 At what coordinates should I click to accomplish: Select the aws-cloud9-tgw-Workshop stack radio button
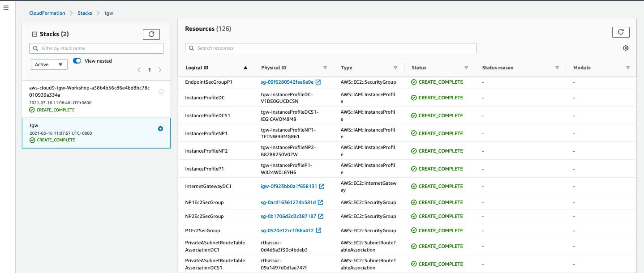point(161,91)
